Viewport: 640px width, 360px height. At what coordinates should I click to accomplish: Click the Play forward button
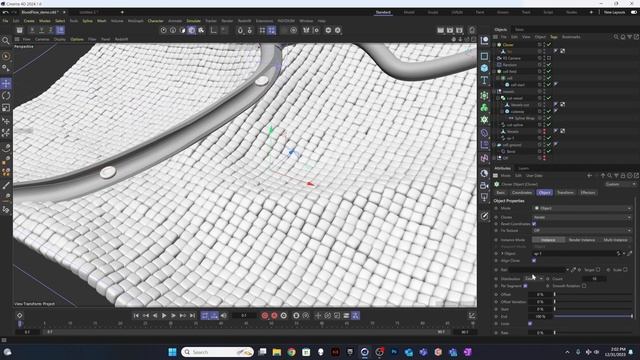164,316
